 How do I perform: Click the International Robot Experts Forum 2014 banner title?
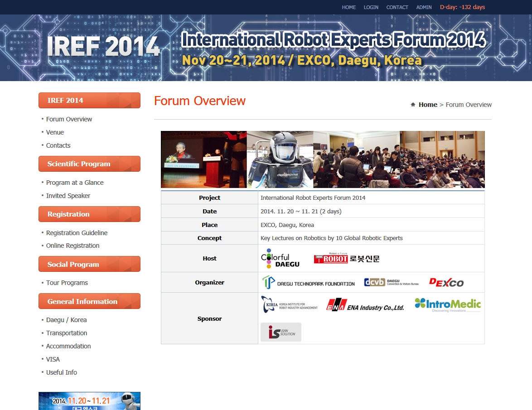tap(334, 39)
